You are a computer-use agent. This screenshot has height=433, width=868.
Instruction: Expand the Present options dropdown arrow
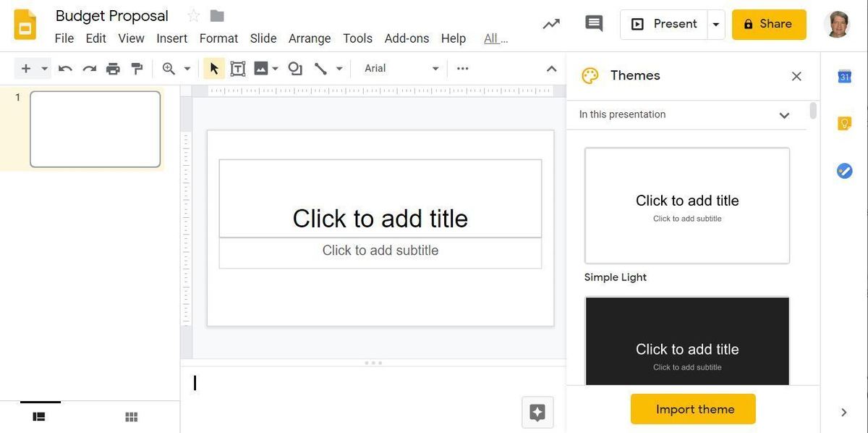pos(715,25)
